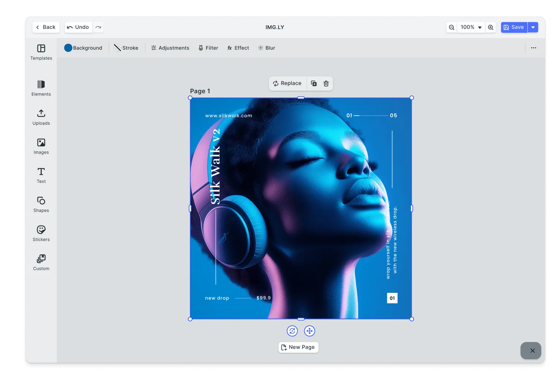
Task: Open the Effect options
Action: click(x=238, y=48)
